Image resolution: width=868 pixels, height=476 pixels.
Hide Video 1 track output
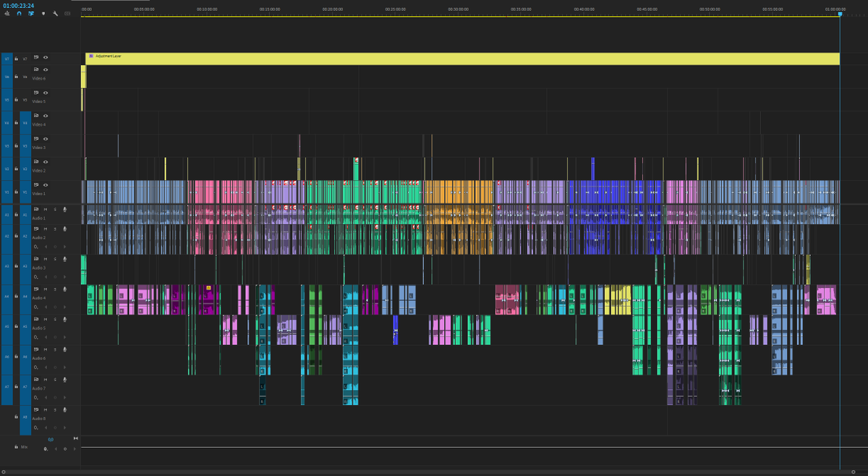(46, 184)
